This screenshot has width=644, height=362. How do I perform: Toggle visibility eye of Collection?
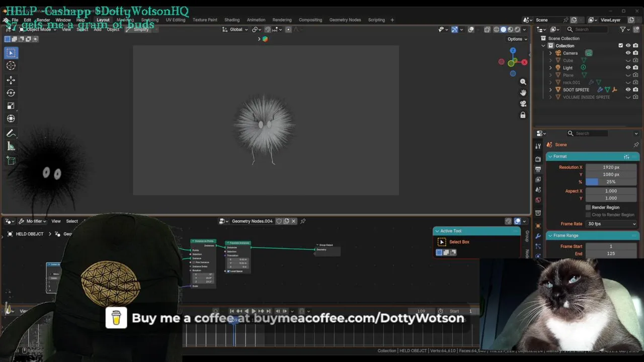pyautogui.click(x=628, y=46)
